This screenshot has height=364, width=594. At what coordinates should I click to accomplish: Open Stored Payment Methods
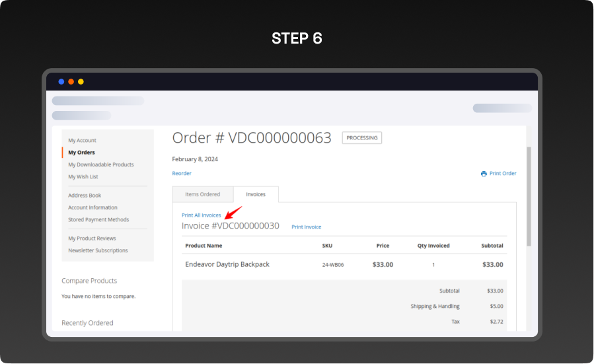[x=98, y=219]
